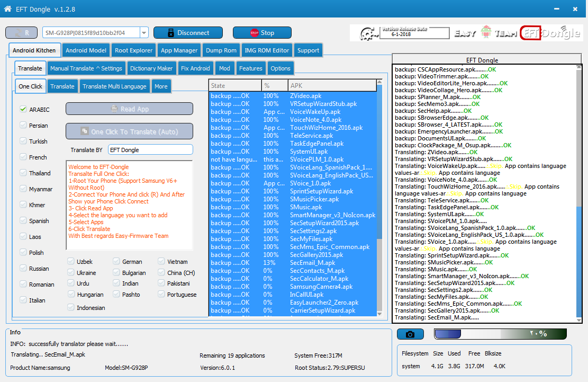Click the Translate BY input field
Viewport: 588px width, 382px height.
tap(150, 150)
